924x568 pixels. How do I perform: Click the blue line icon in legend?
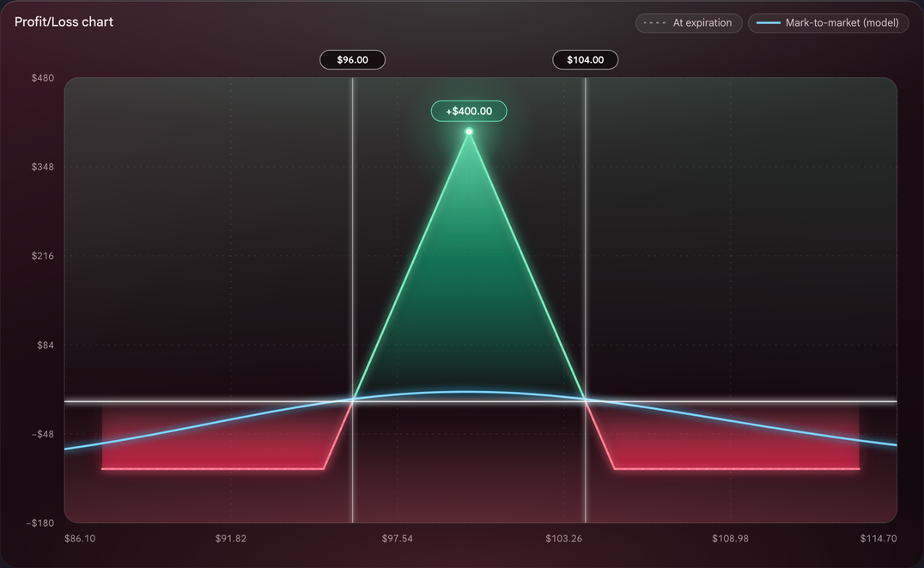tap(768, 23)
